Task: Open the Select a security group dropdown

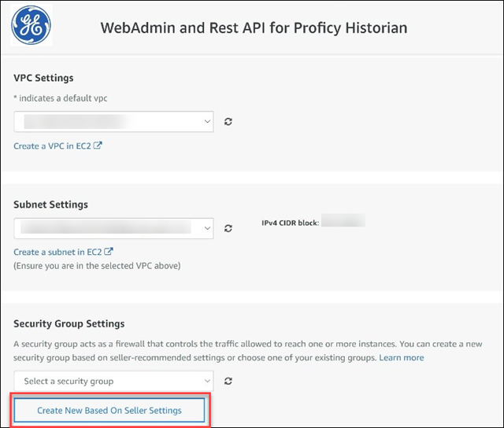Action: click(113, 381)
